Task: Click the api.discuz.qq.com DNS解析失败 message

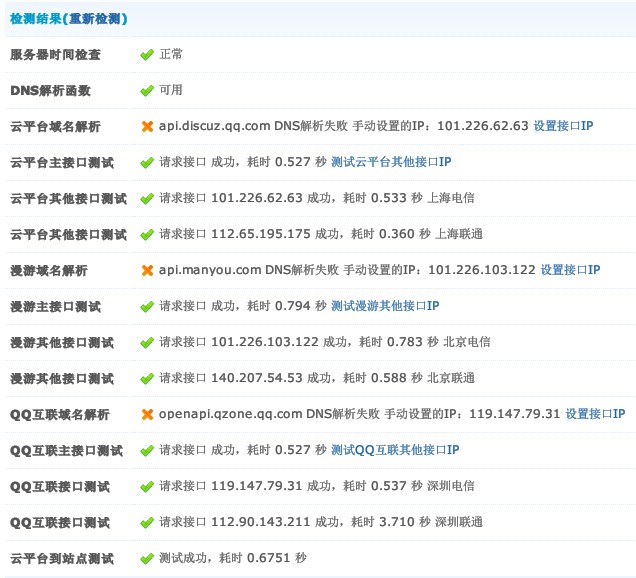Action: click(253, 126)
